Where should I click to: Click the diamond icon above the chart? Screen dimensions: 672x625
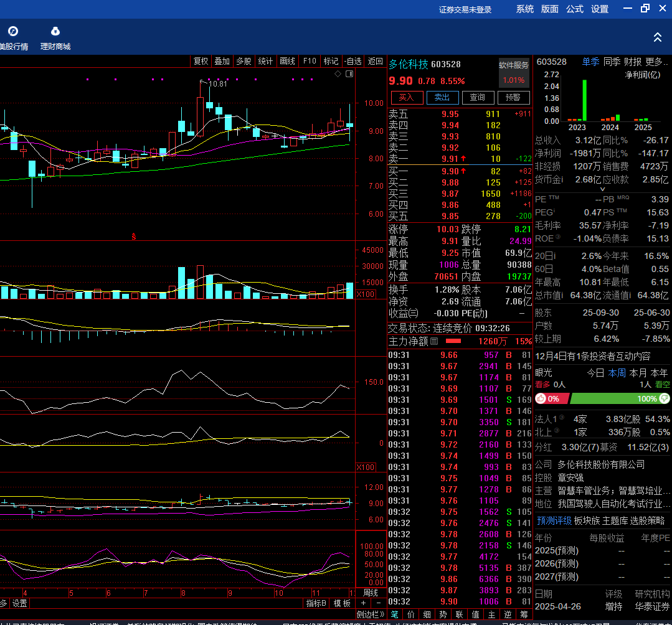(x=338, y=74)
